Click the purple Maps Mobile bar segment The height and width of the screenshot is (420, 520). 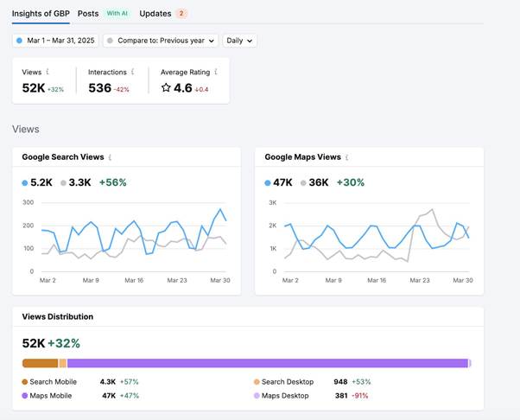coord(268,363)
